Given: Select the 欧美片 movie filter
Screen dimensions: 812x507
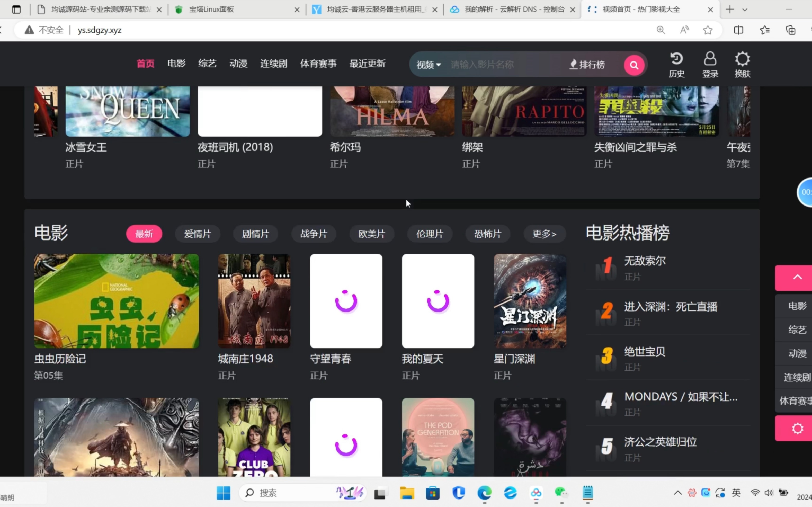Looking at the screenshot, I should tap(372, 234).
